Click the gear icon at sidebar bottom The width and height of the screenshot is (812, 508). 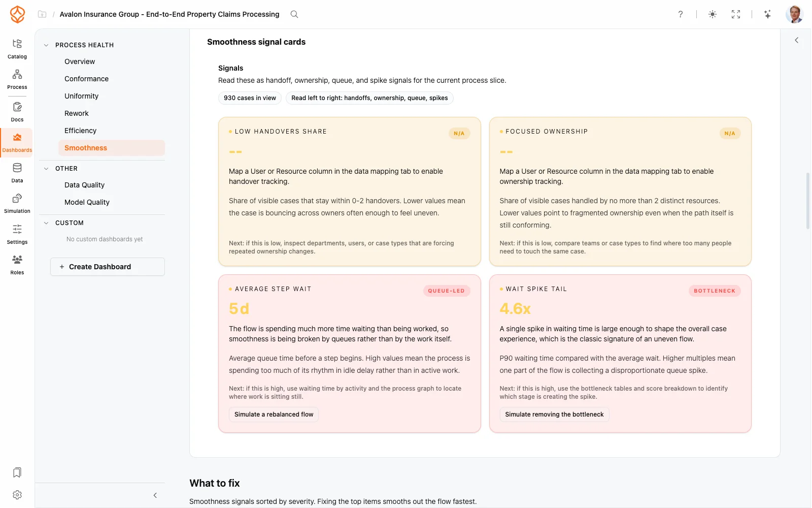[17, 495]
